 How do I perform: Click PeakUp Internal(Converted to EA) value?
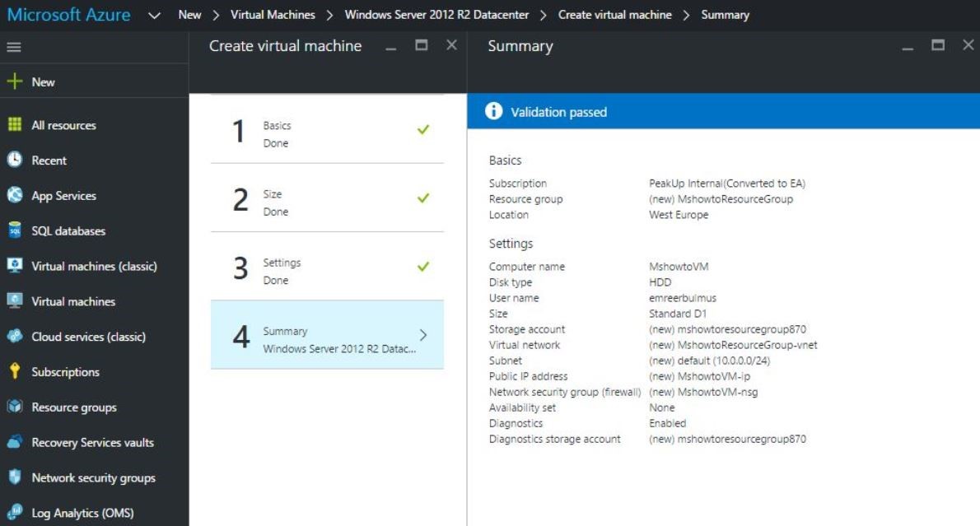click(727, 183)
